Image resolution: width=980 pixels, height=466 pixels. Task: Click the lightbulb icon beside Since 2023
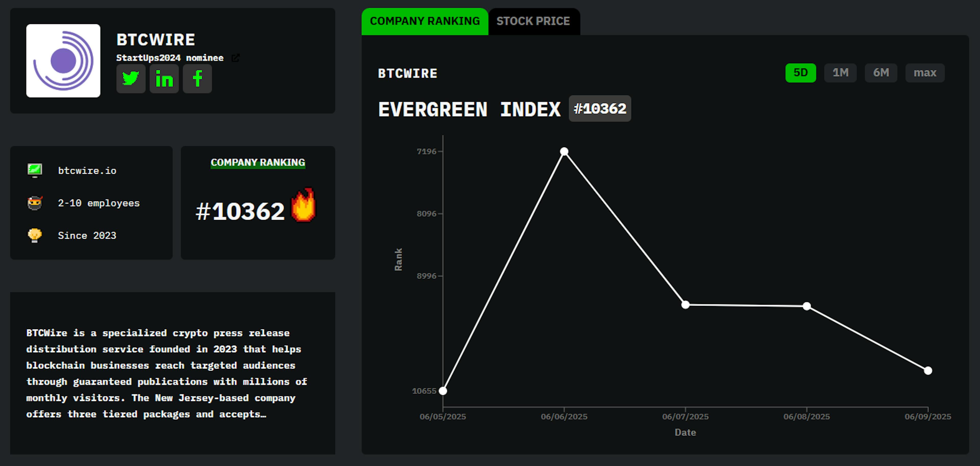tap(35, 235)
